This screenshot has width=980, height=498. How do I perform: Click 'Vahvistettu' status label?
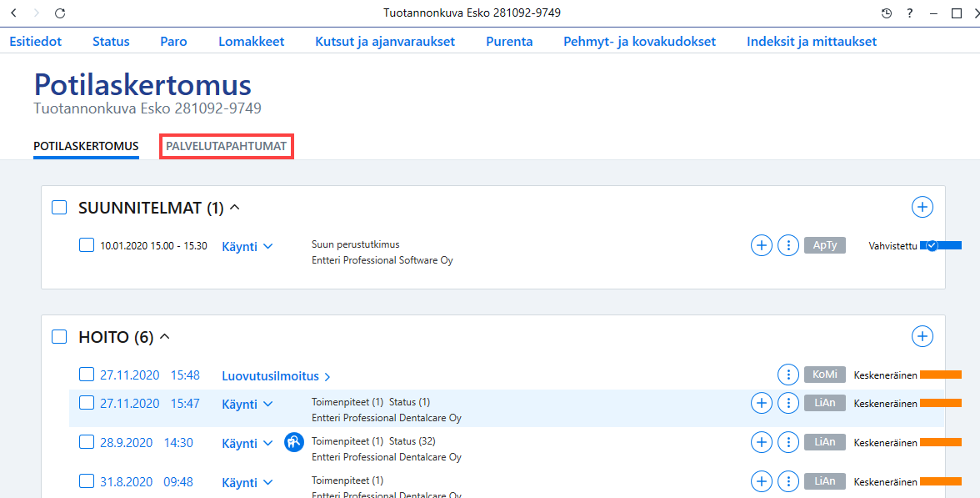[892, 246]
